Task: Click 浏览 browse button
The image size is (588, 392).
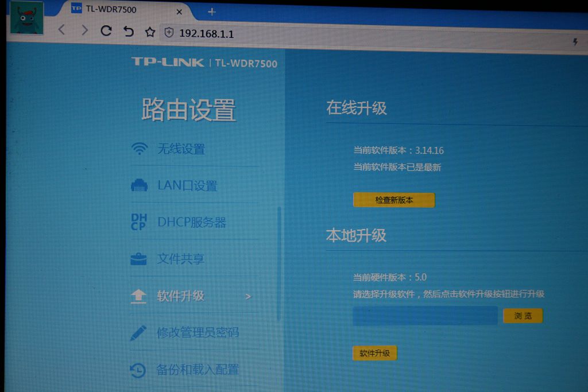Action: (523, 316)
